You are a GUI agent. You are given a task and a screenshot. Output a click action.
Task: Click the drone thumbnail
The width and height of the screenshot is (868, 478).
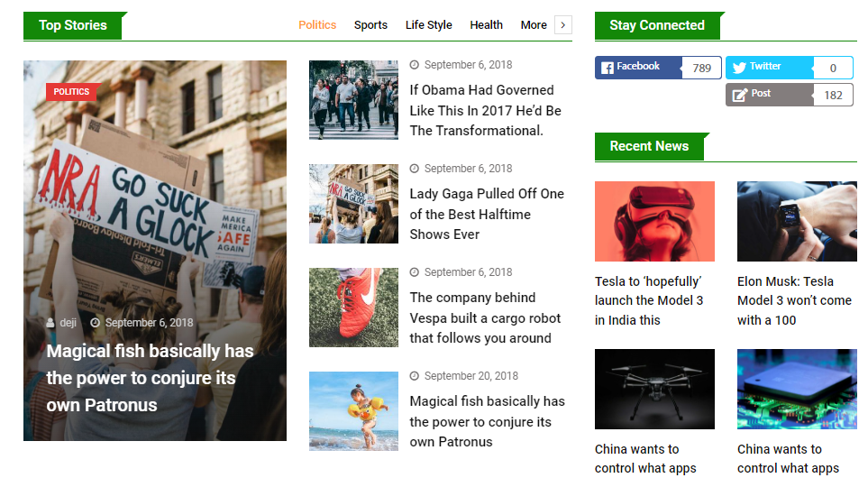coord(654,389)
